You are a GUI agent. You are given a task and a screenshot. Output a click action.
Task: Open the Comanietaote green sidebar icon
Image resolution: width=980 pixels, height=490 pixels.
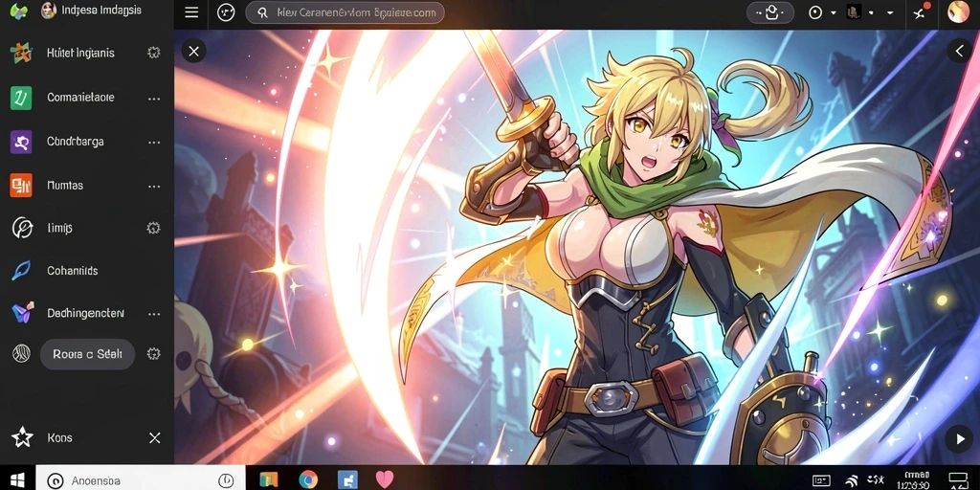click(x=21, y=98)
